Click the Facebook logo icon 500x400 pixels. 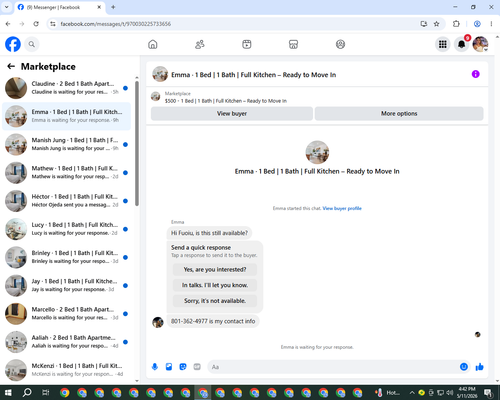point(13,44)
